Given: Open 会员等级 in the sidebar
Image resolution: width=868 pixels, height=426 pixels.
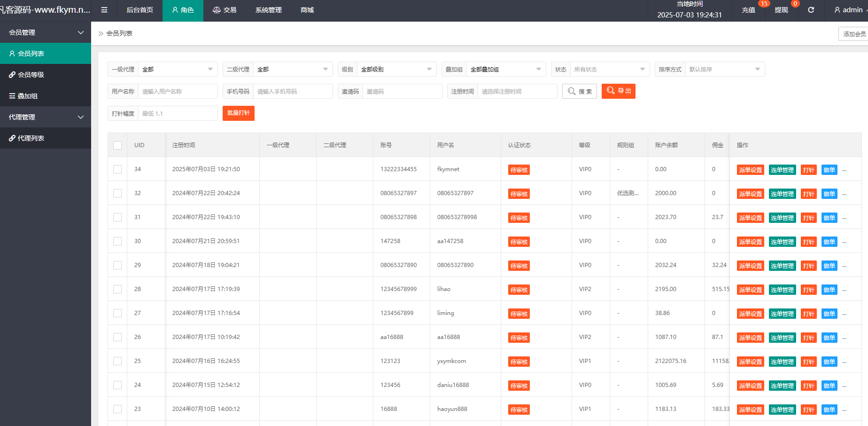Looking at the screenshot, I should 31,75.
